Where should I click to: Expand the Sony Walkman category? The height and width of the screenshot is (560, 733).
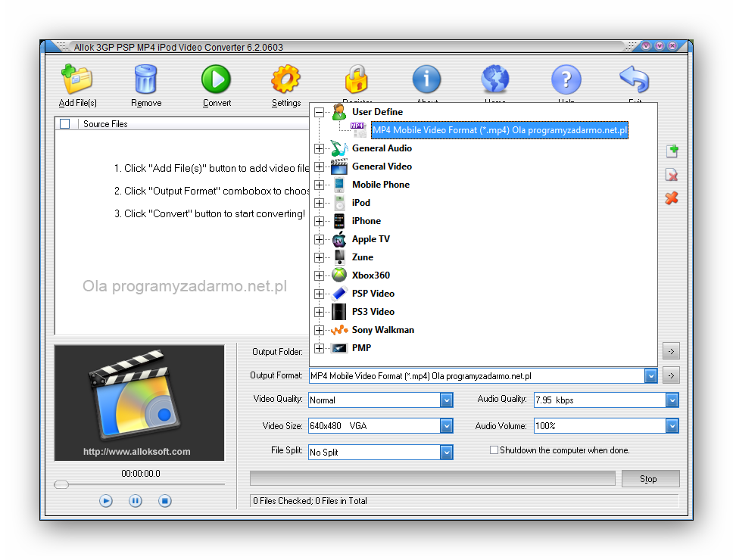pos(320,330)
